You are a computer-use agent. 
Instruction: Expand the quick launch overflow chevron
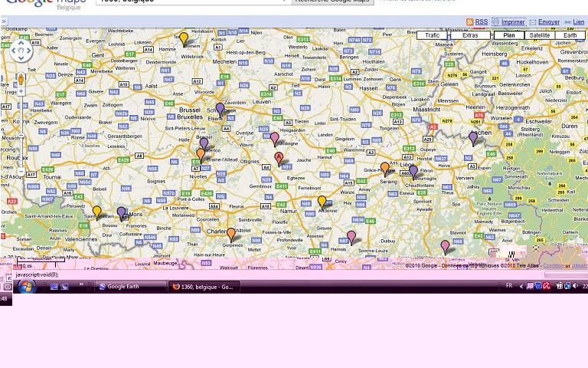coord(81,284)
